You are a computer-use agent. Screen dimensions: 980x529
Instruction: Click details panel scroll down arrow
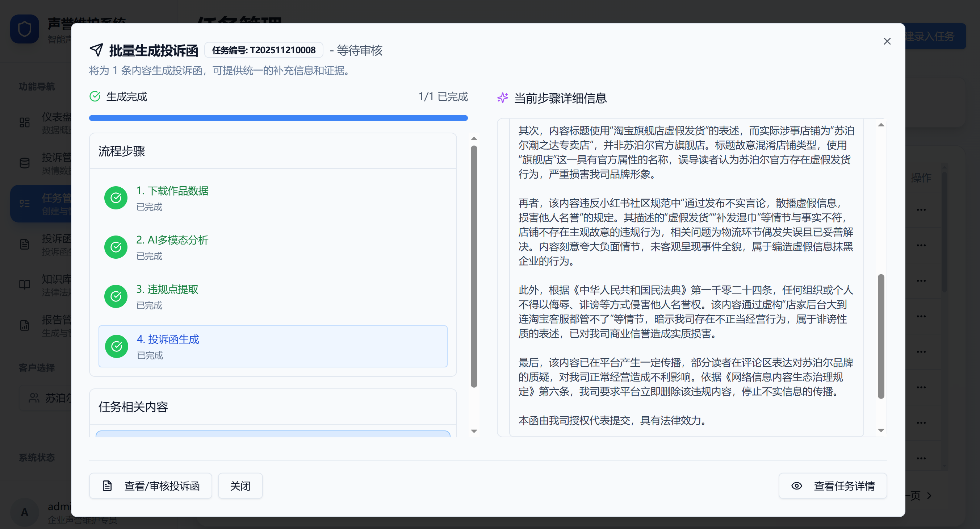tap(881, 430)
